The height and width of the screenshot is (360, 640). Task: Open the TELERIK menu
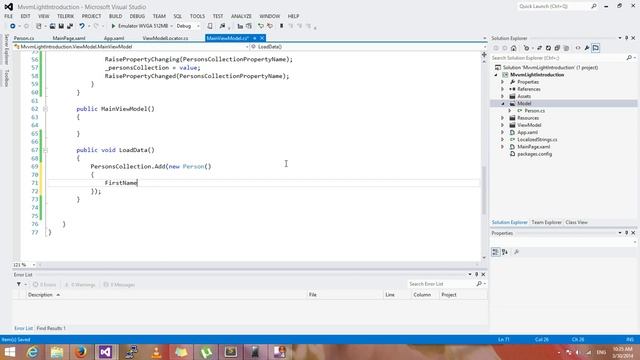pyautogui.click(x=65, y=16)
